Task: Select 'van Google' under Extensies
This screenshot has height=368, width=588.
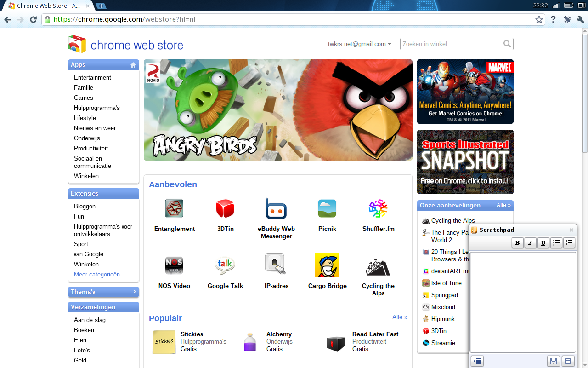Action: point(89,254)
